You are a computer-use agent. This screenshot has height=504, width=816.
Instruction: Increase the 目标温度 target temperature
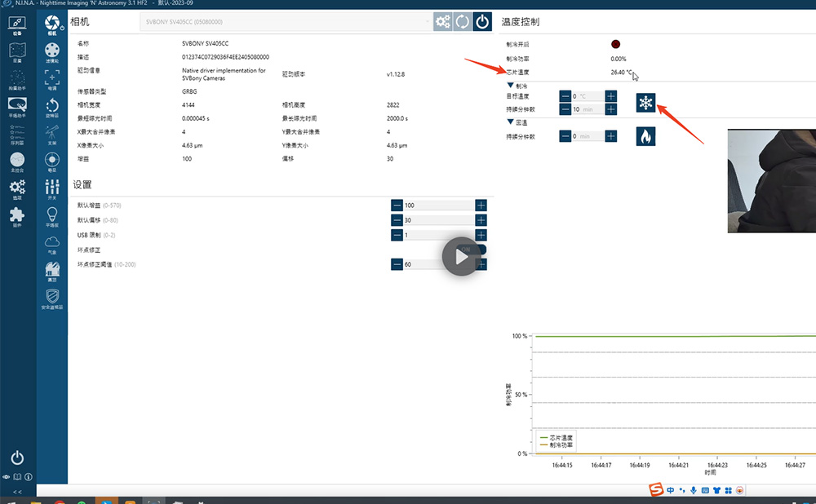click(611, 96)
